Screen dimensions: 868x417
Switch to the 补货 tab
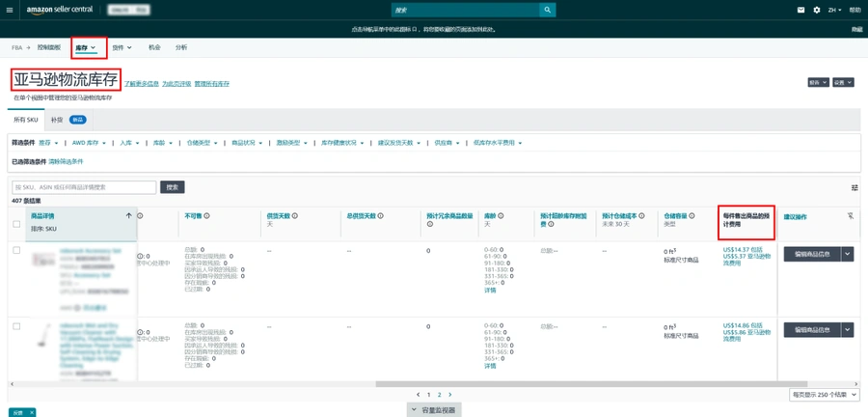[x=68, y=120]
